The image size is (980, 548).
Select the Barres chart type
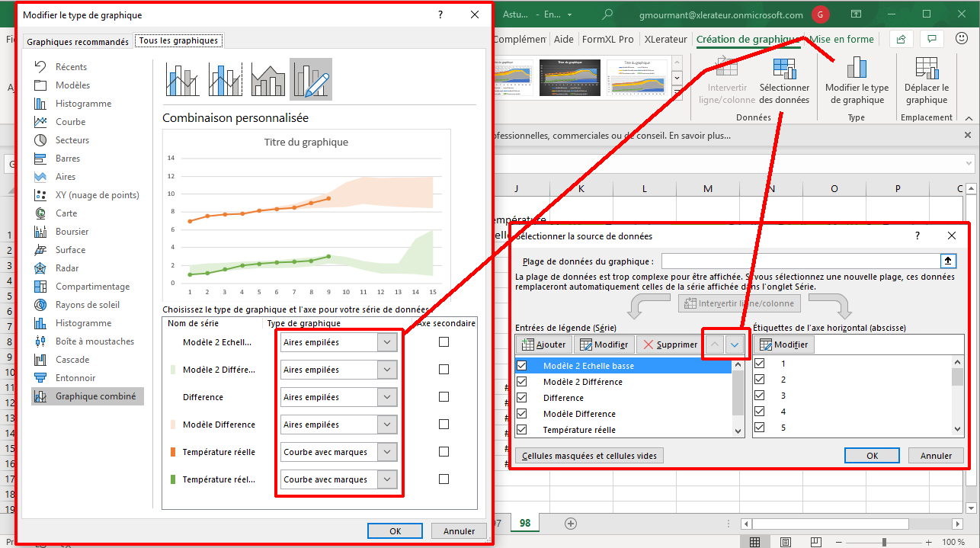(x=68, y=159)
